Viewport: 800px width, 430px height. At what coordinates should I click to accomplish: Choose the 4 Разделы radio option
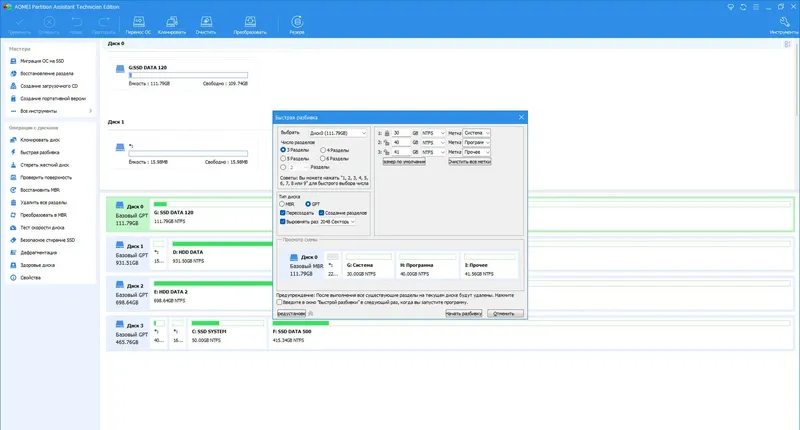323,150
